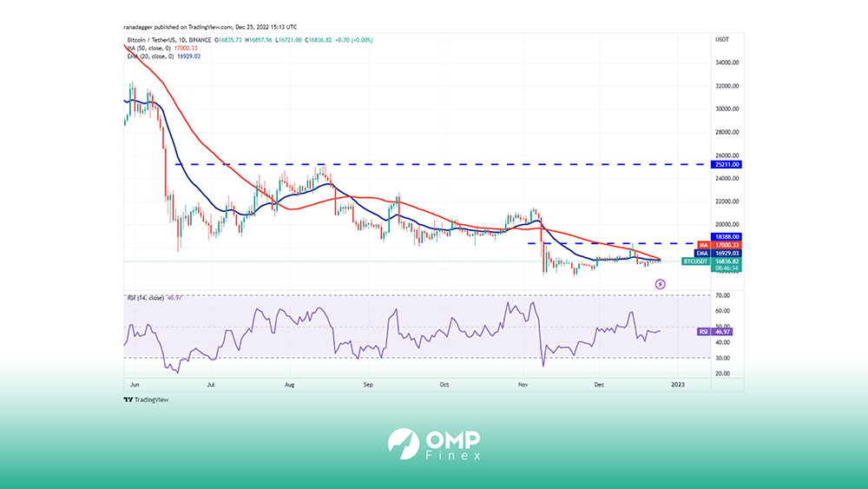Click the purple lightning event icon
The width and height of the screenshot is (868, 489).
[x=660, y=284]
